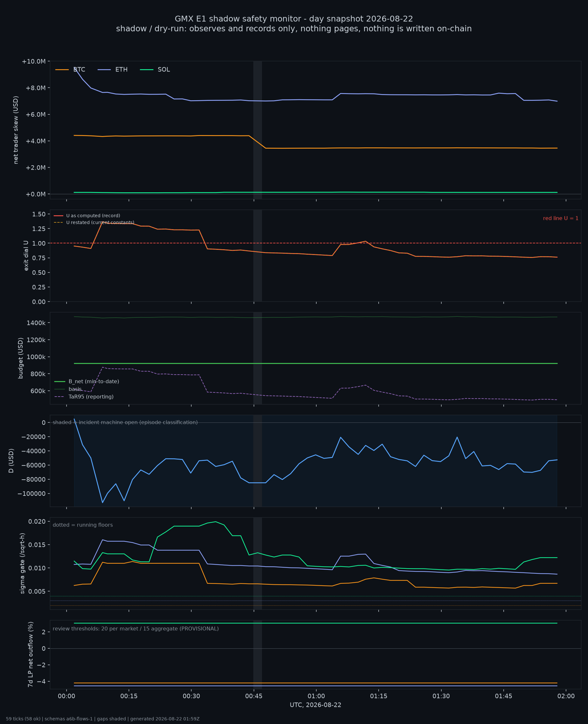Click the '−80000' tick label
This screenshot has width=588, height=724.
click(33, 480)
